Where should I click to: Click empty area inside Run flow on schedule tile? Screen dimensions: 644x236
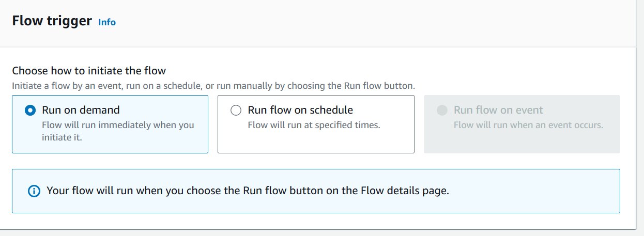(x=316, y=142)
